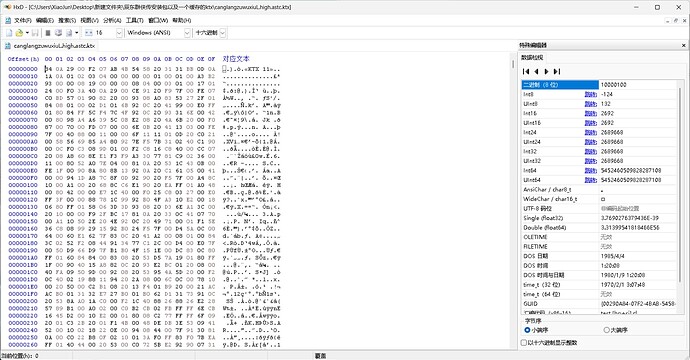Click the open RAM chip icon
Screen dimensions: 690x360
click(48, 33)
